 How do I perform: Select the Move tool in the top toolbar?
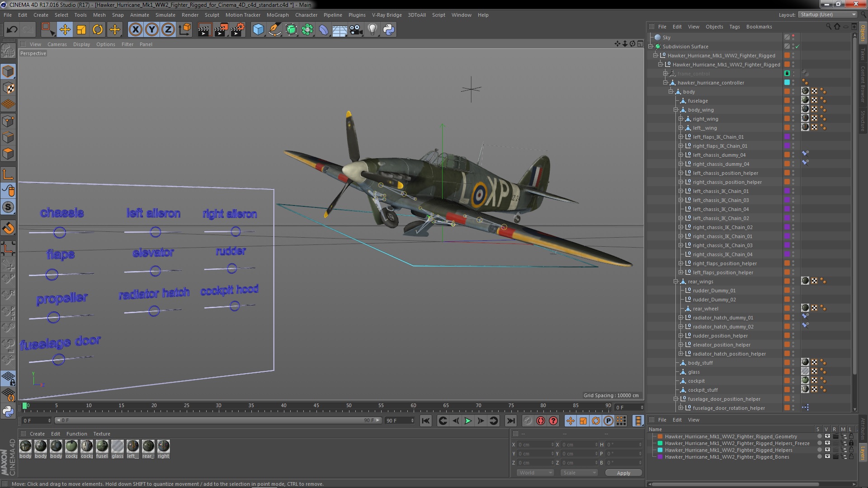(x=65, y=30)
